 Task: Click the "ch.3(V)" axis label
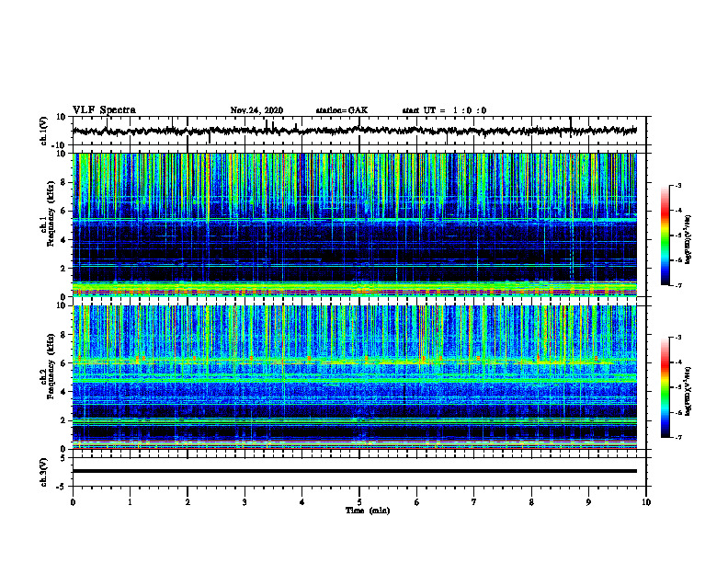coord(44,472)
